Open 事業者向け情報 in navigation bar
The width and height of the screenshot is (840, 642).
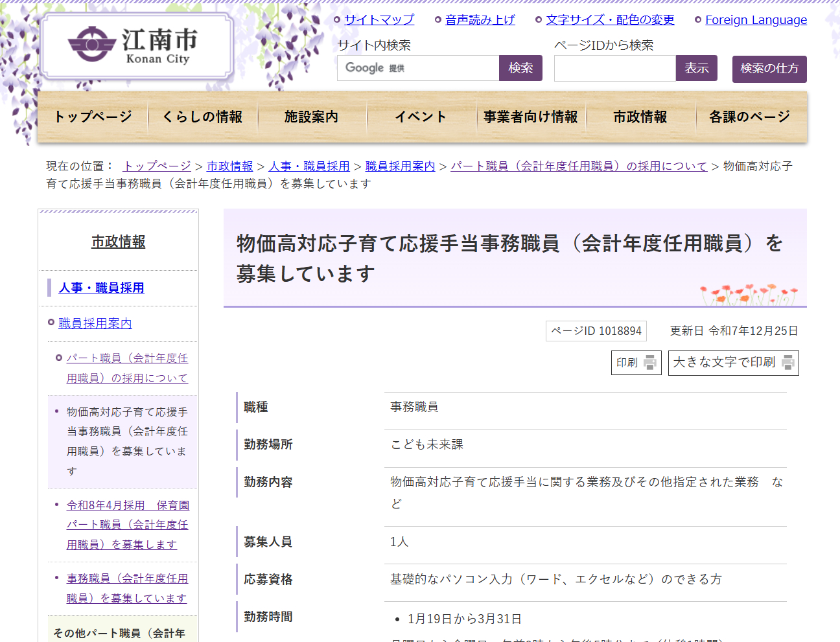[x=530, y=117]
